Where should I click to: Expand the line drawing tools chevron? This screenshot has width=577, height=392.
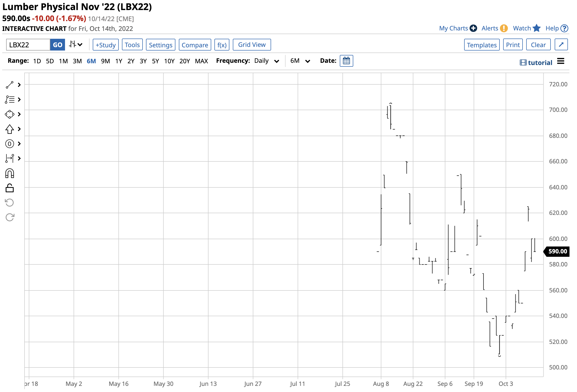pos(19,85)
